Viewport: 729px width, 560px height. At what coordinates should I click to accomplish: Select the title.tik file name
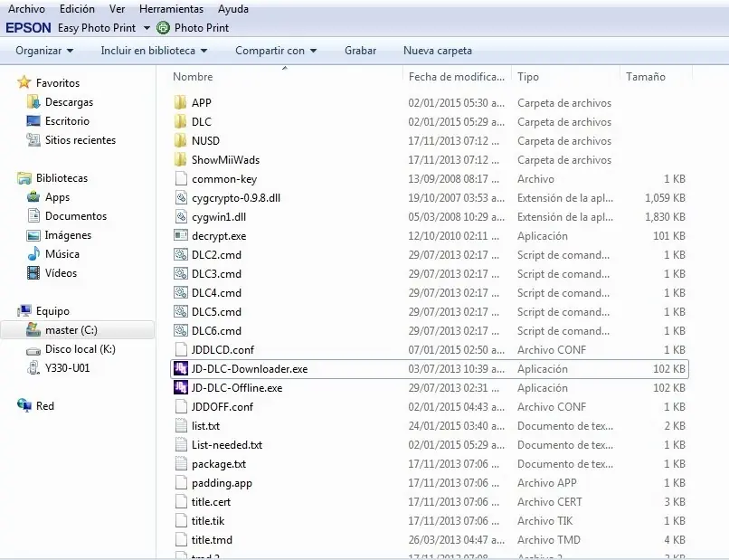pyautogui.click(x=208, y=521)
